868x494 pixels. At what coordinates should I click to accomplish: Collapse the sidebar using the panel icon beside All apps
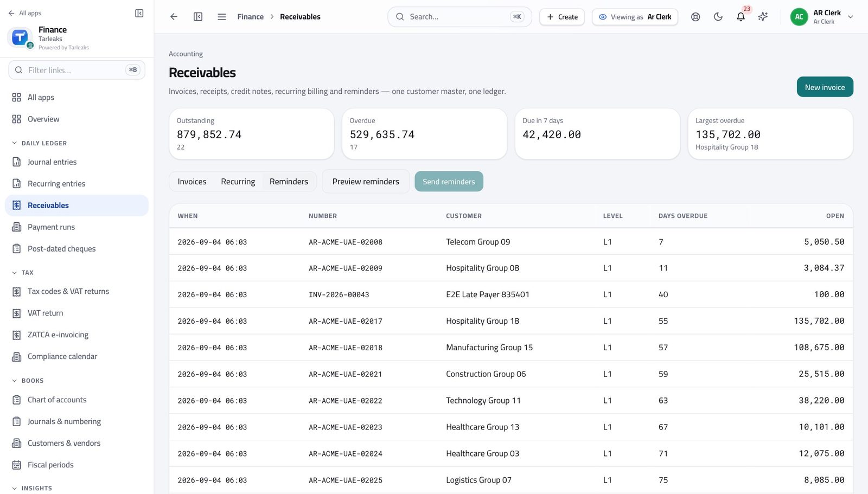[x=139, y=13]
